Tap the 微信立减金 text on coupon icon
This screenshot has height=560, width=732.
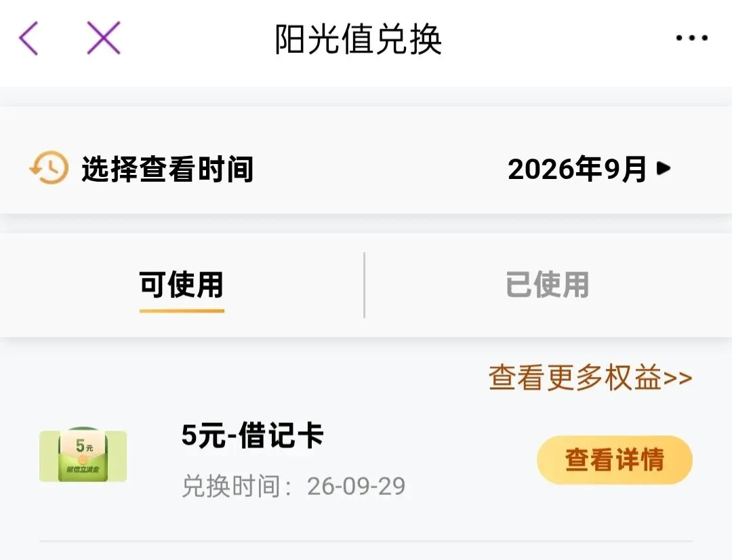point(83,469)
